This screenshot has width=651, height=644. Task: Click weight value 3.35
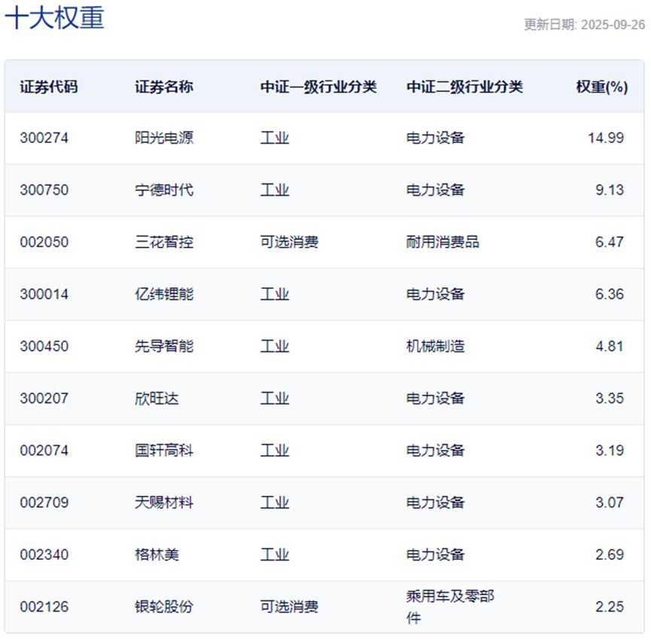click(610, 398)
